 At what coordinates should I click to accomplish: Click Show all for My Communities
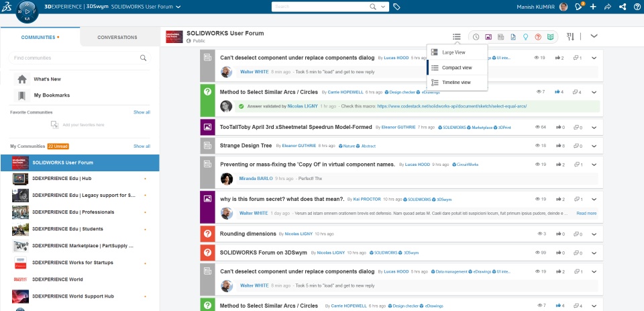[142, 146]
